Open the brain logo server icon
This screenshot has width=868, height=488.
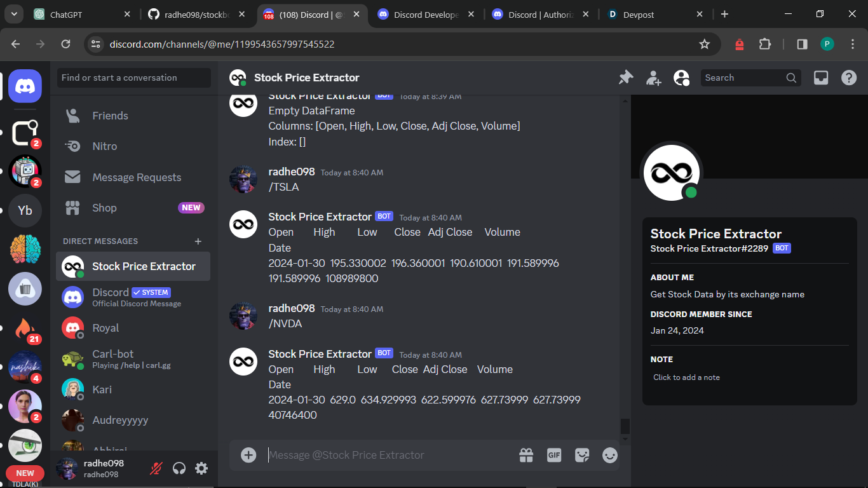click(25, 249)
